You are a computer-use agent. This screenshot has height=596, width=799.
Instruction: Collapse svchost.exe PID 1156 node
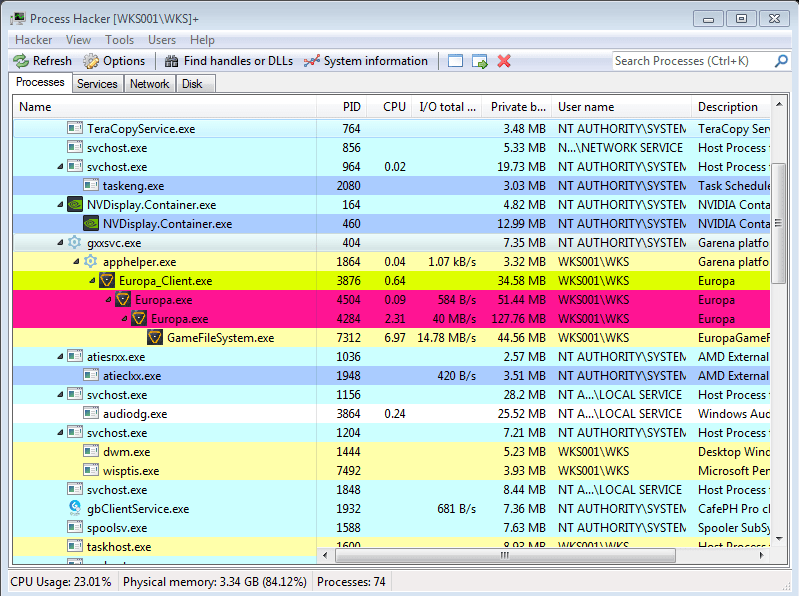point(60,395)
